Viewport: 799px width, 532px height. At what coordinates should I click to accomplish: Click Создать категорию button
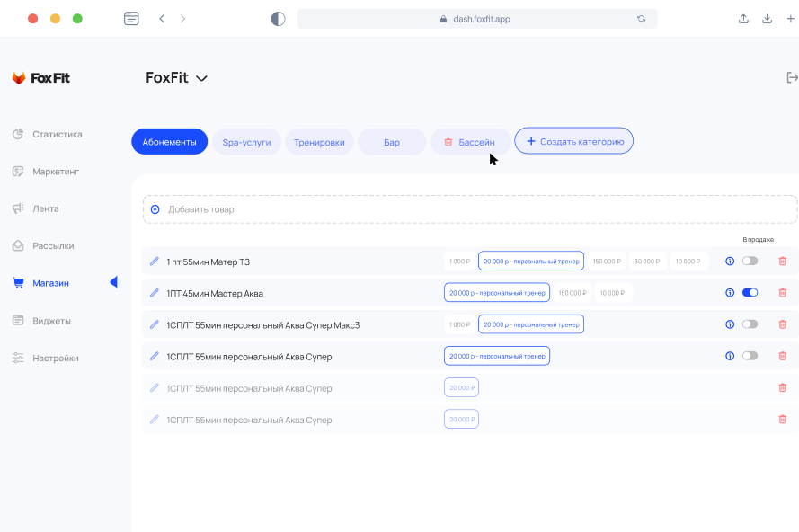click(573, 141)
